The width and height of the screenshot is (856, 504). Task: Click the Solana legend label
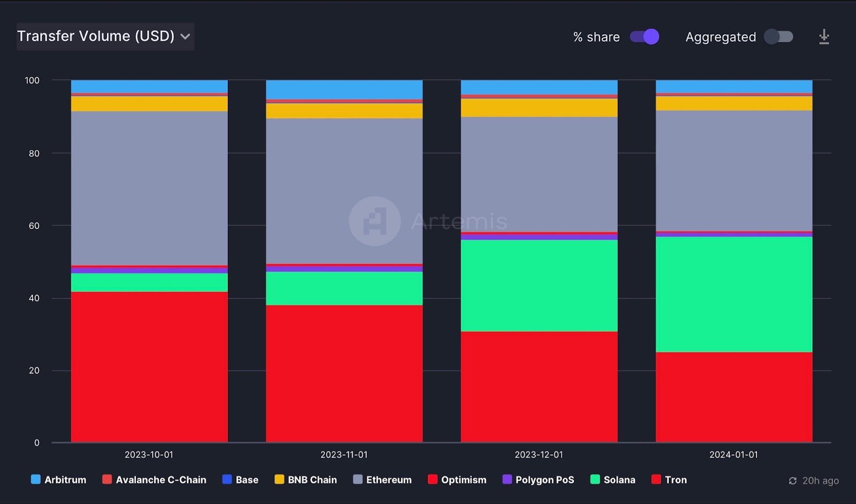[620, 480]
